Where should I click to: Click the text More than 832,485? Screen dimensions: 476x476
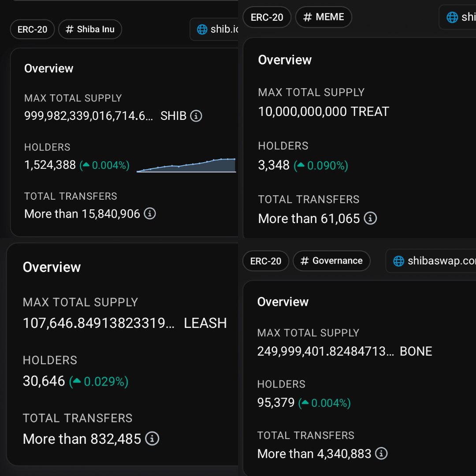click(82, 439)
